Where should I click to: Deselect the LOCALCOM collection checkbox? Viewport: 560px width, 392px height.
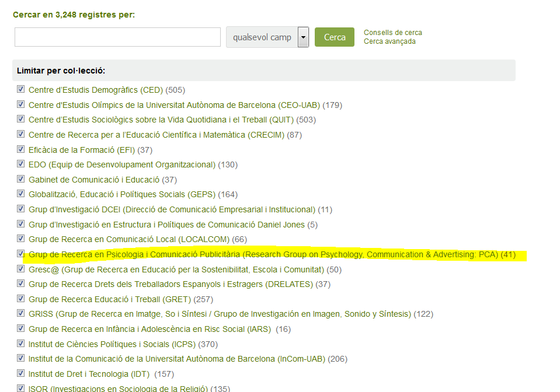(21, 239)
